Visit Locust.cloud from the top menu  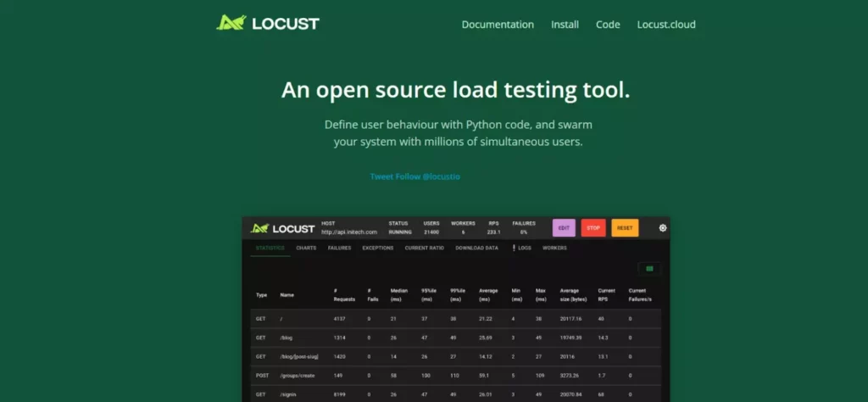(x=666, y=25)
